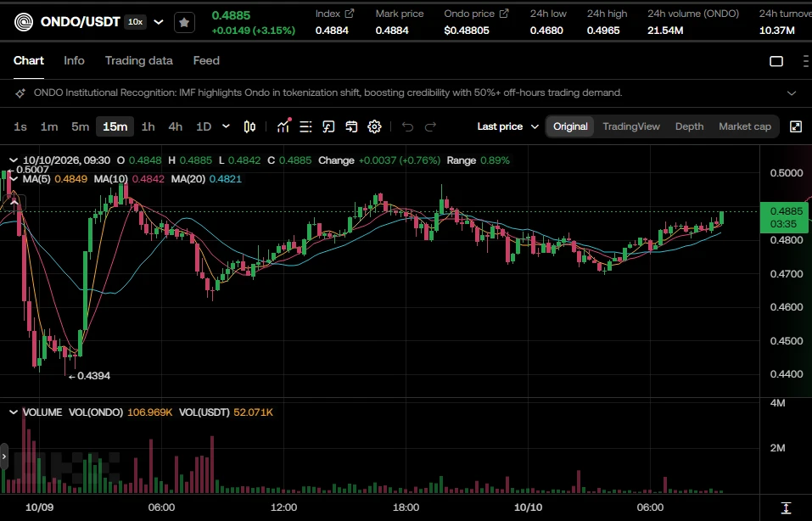Screen dimensions: 812x521
Task: Redo the last chart action
Action: pyautogui.click(x=430, y=127)
